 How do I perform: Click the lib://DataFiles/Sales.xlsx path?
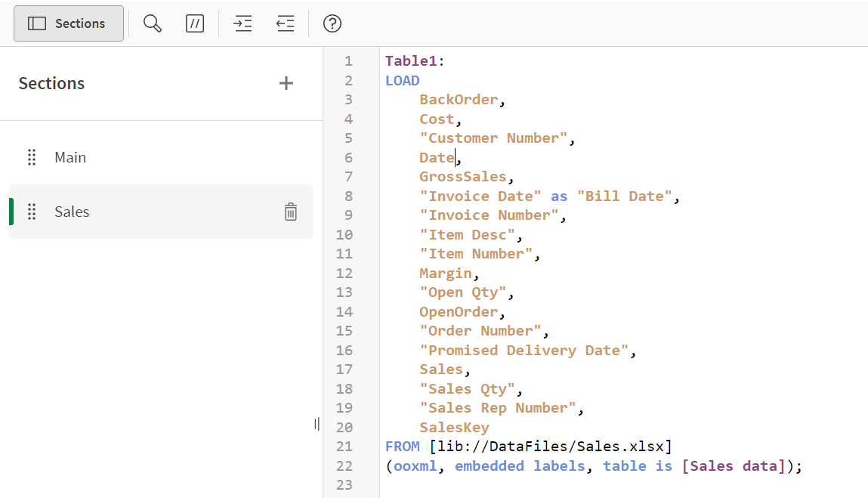click(550, 447)
